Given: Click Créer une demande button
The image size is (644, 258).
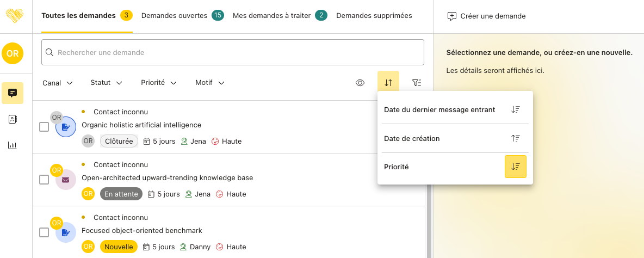Looking at the screenshot, I should 486,16.
